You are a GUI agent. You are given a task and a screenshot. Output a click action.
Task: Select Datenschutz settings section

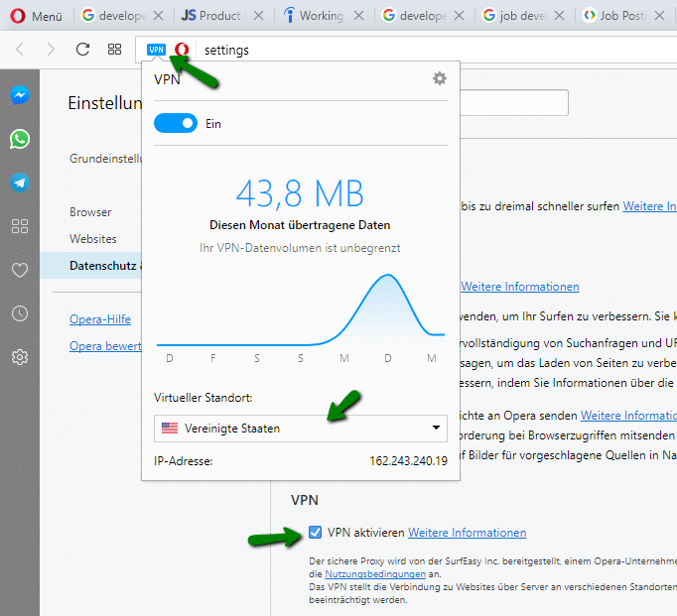point(90,265)
